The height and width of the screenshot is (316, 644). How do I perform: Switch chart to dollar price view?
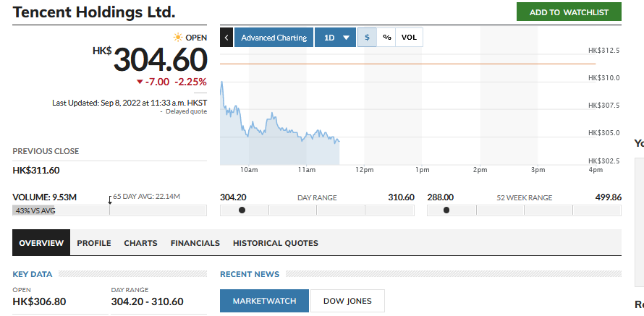click(x=367, y=38)
